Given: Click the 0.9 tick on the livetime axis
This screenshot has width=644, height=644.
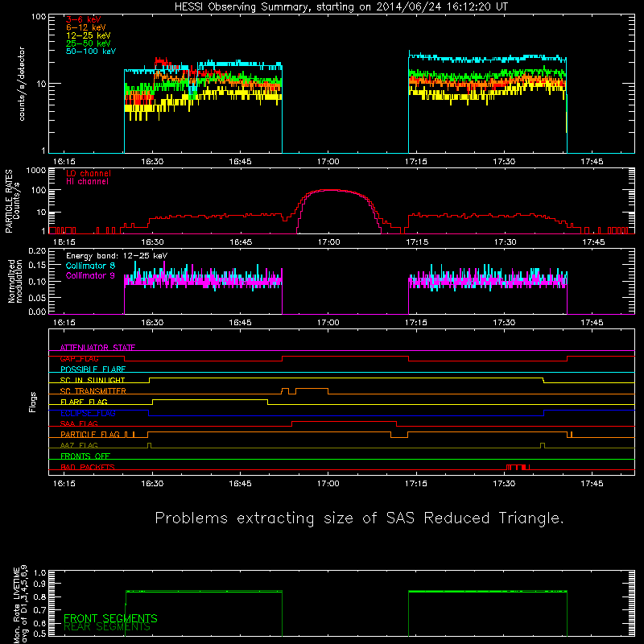Looking at the screenshot, I should pyautogui.click(x=39, y=584).
